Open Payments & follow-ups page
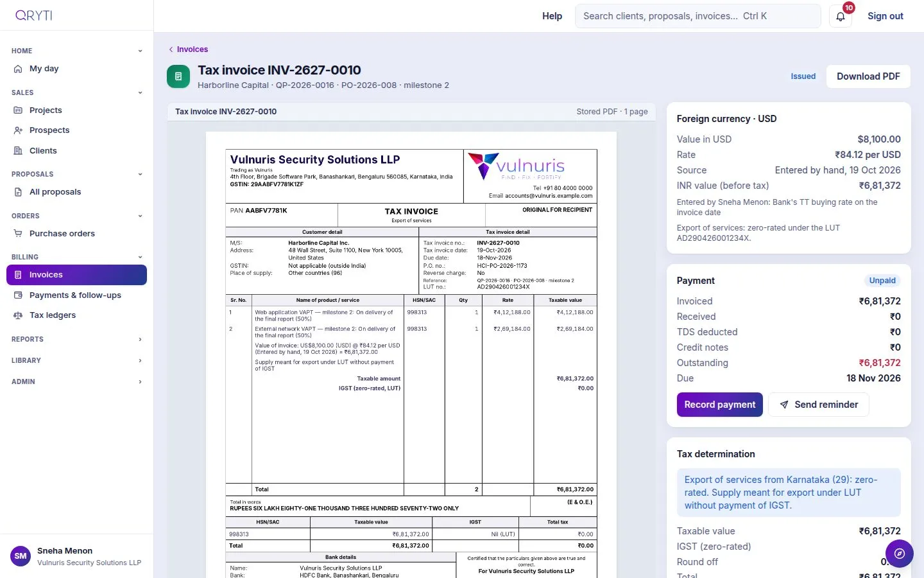Screen dimensions: 924x578 [x=76, y=295]
